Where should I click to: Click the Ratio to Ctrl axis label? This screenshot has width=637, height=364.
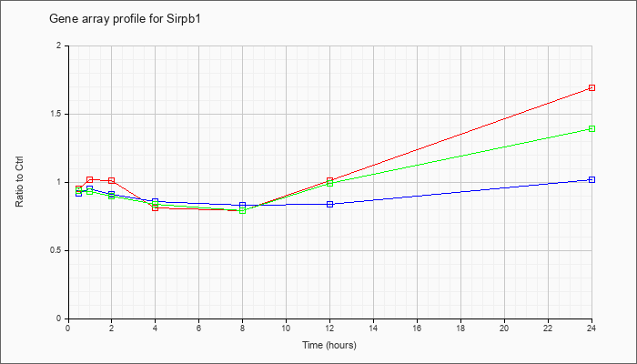tap(19, 181)
